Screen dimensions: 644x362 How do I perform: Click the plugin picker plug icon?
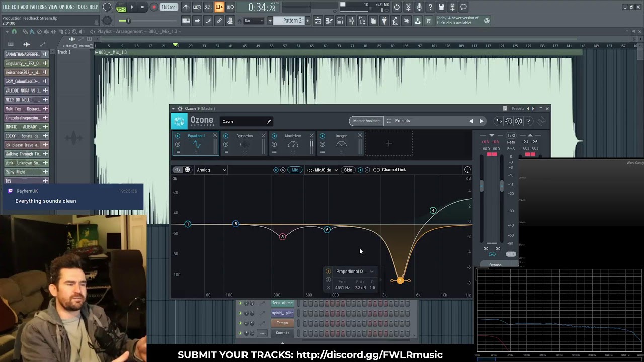pos(384,21)
